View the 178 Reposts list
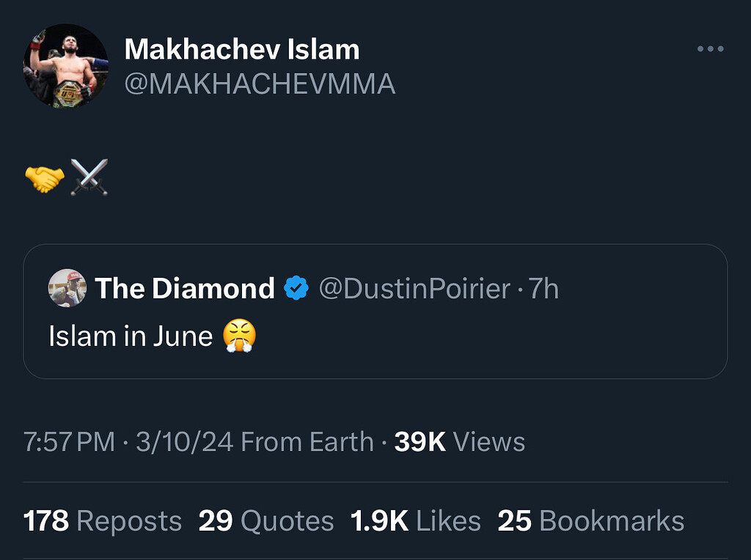 103,520
